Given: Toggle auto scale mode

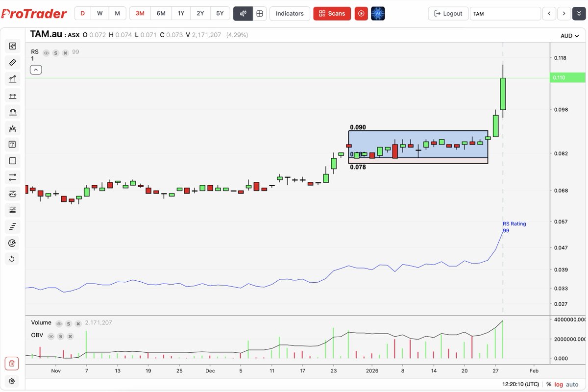Looking at the screenshot, I should tap(573, 385).
